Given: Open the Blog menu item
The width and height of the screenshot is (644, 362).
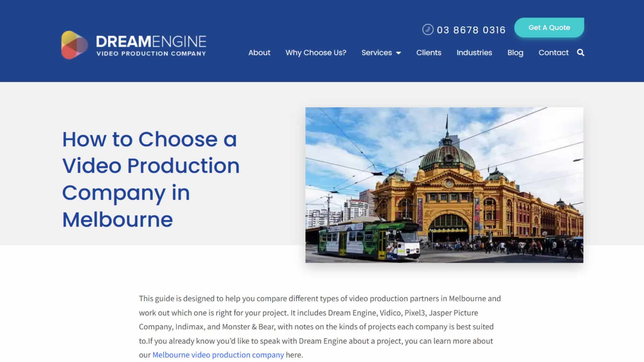Looking at the screenshot, I should (x=515, y=53).
